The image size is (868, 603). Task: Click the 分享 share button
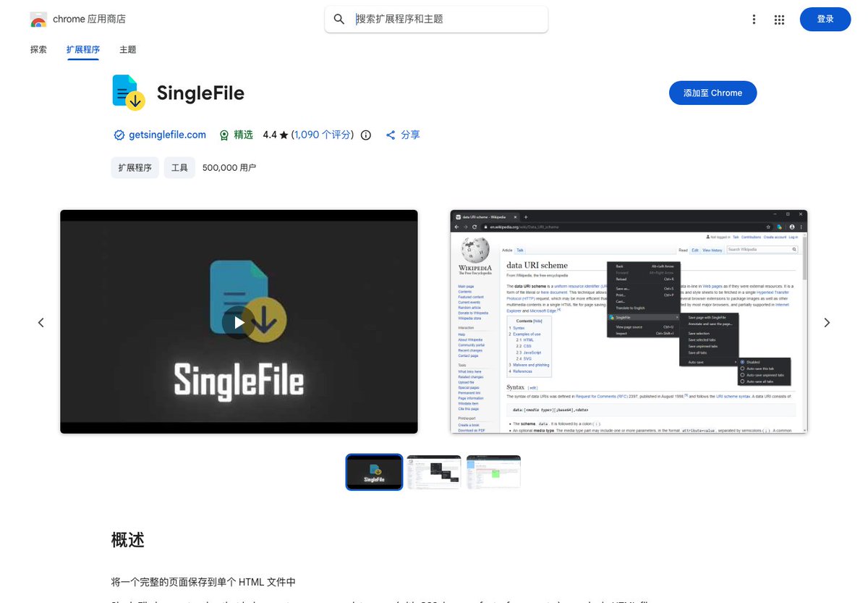pos(403,135)
